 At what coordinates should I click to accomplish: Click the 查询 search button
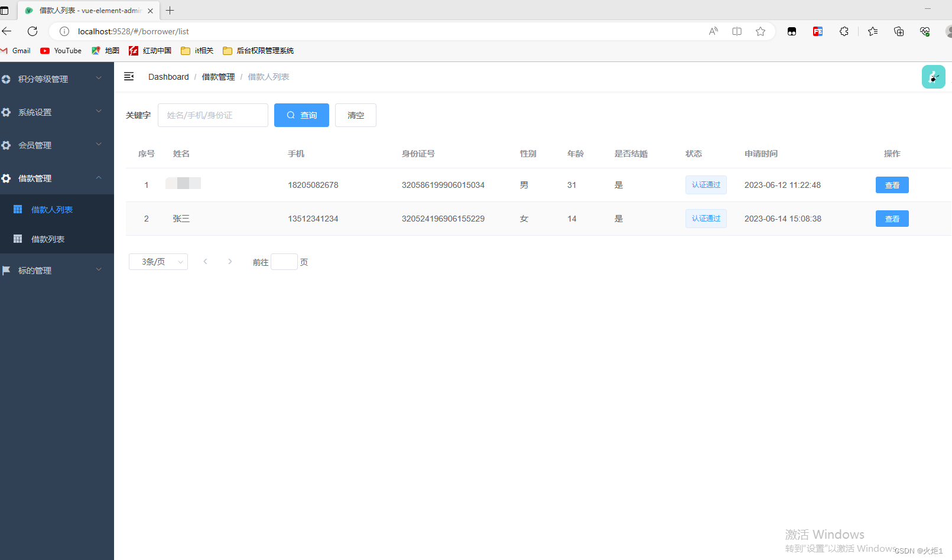(x=301, y=115)
